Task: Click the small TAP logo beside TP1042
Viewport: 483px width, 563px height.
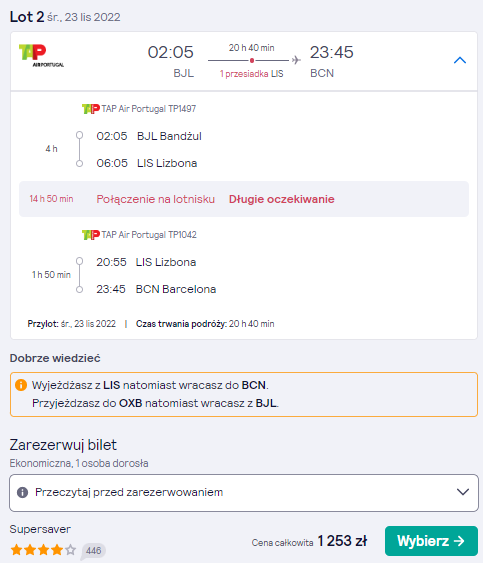Action: (x=90, y=235)
